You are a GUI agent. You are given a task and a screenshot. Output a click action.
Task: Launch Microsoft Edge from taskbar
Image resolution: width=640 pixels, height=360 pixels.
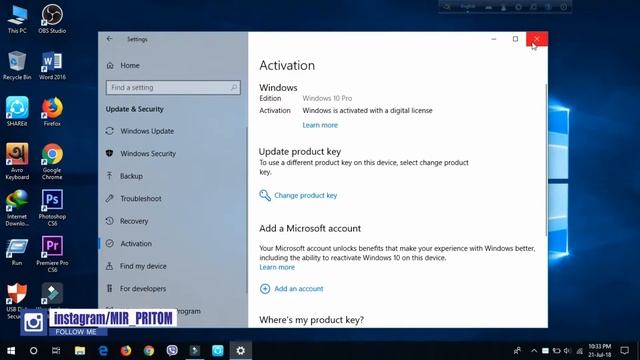point(103,351)
